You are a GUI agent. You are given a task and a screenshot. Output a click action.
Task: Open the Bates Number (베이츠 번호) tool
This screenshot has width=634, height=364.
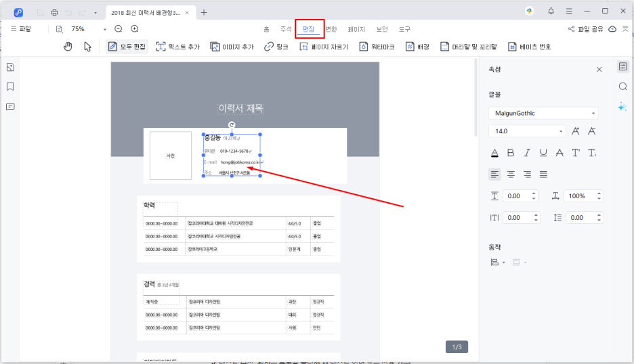(529, 47)
